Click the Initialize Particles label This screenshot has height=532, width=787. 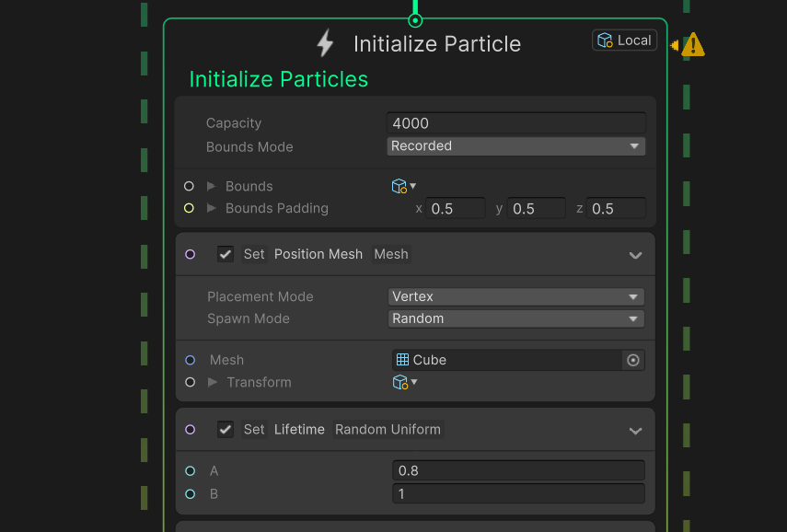pyautogui.click(x=279, y=79)
